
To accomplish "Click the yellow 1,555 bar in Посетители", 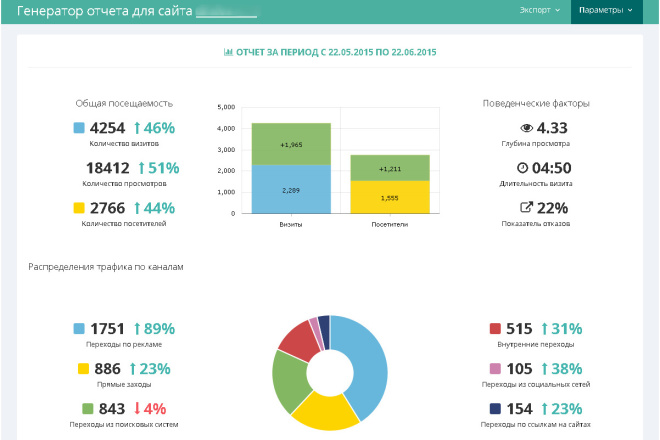I will pos(390,197).
